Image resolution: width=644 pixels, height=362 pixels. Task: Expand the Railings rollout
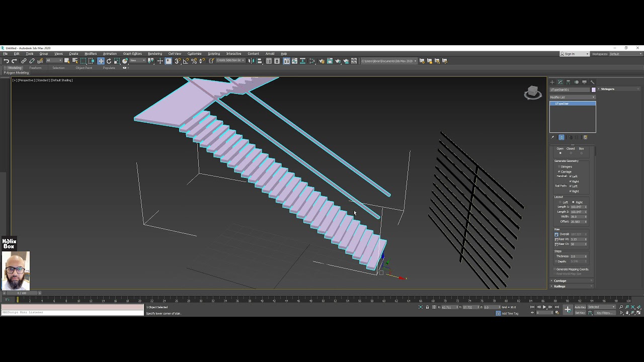[572, 286]
